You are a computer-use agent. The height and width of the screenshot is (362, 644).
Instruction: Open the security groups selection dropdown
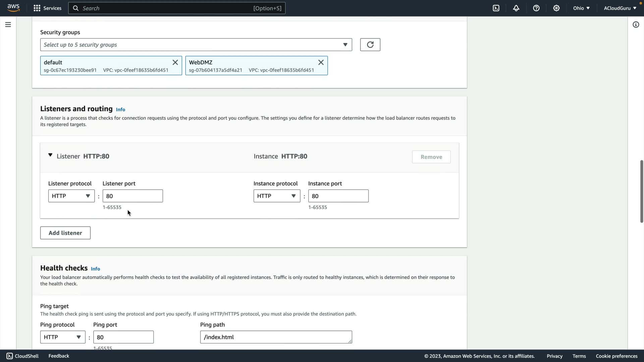(x=196, y=45)
